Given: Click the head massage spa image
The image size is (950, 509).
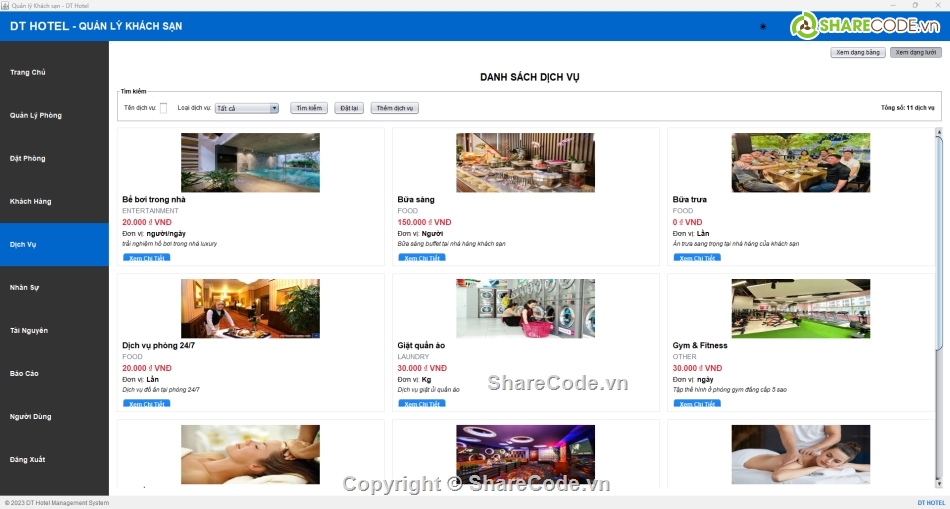Looking at the screenshot, I should [250, 454].
